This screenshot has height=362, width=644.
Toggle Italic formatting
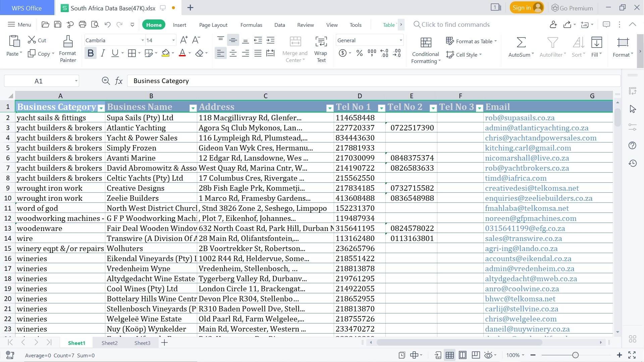tap(103, 53)
